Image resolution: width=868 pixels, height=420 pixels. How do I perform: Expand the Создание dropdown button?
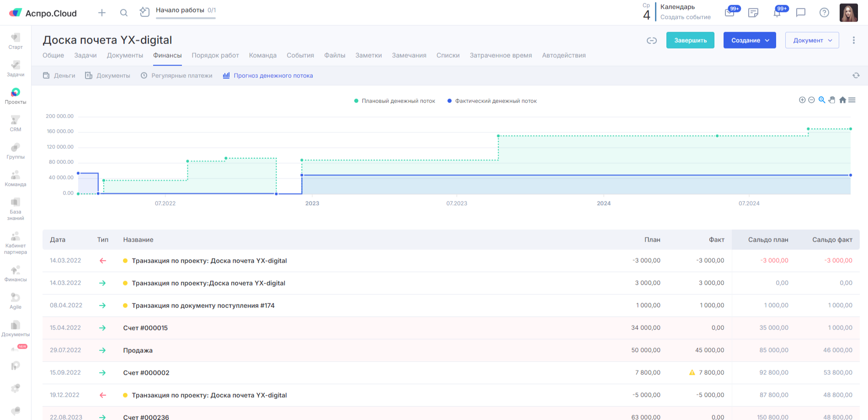coord(749,40)
